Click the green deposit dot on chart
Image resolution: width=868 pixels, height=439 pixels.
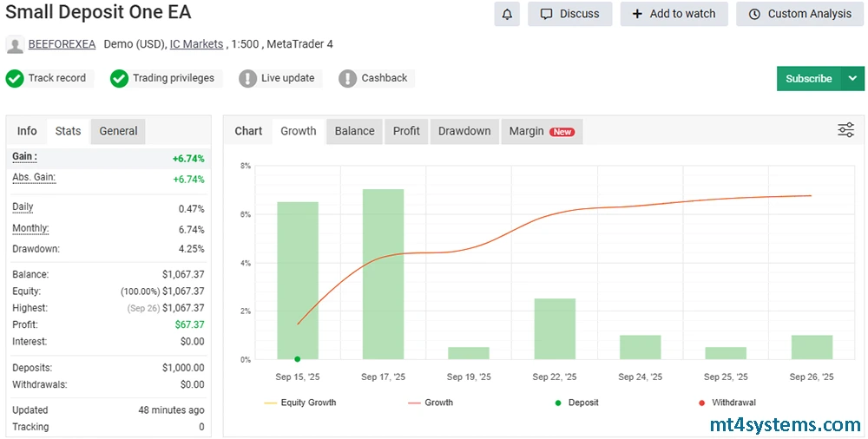(x=298, y=358)
